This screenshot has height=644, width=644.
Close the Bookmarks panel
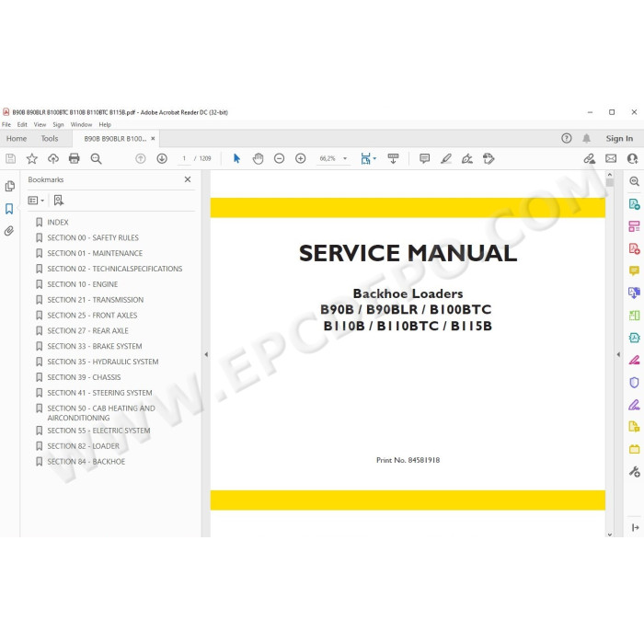[x=188, y=179]
